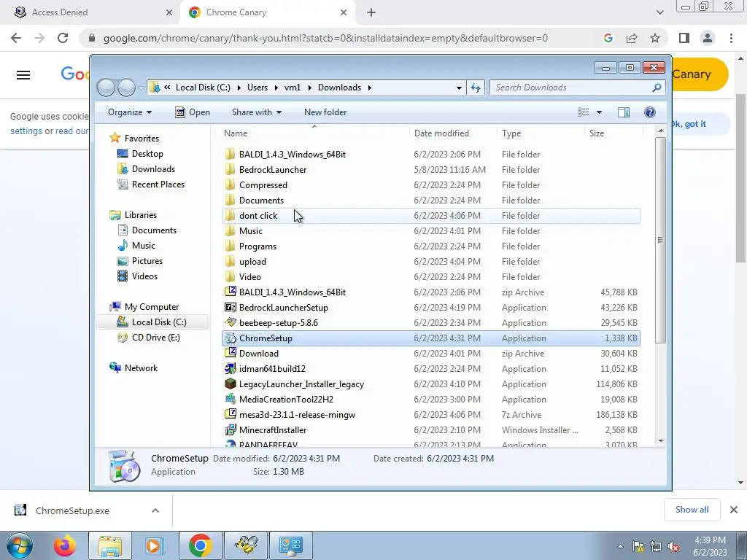This screenshot has height=560, width=747.
Task: Open Chrome's three-dot menu
Action: click(x=731, y=38)
